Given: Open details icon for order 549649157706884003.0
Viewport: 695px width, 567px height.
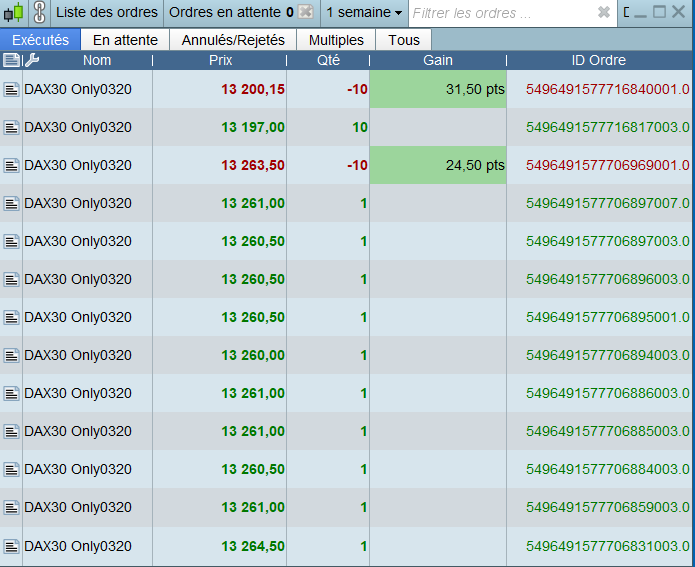Looking at the screenshot, I should pyautogui.click(x=12, y=469).
